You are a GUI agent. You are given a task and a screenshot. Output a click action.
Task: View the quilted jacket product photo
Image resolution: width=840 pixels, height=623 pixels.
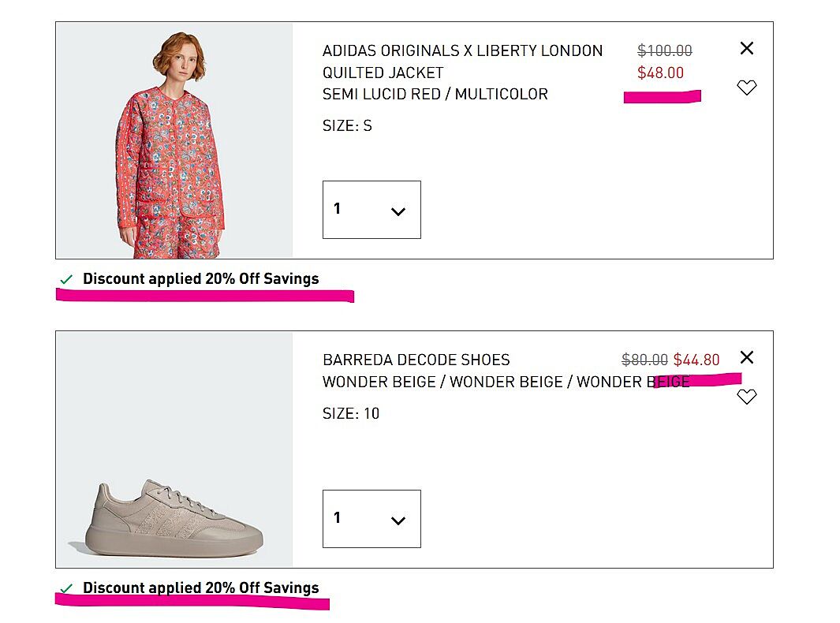point(174,142)
